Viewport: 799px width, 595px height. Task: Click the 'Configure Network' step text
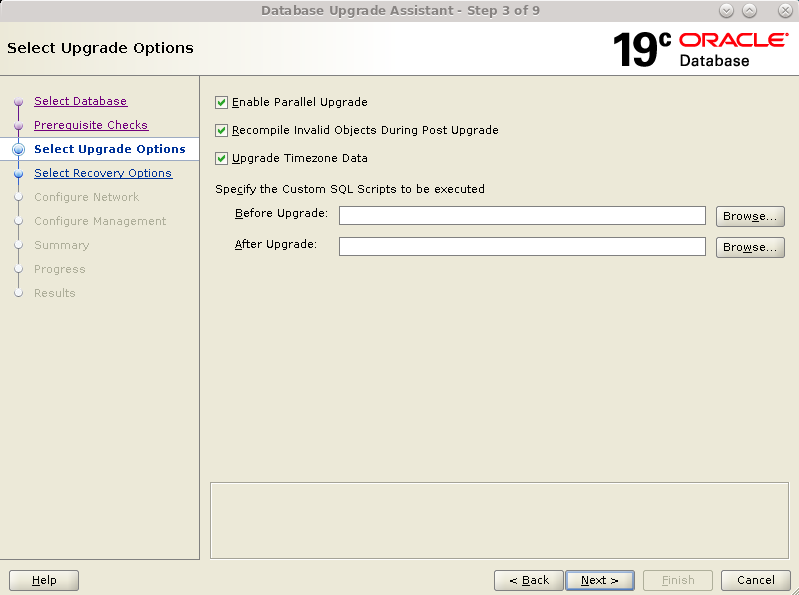pyautogui.click(x=87, y=197)
